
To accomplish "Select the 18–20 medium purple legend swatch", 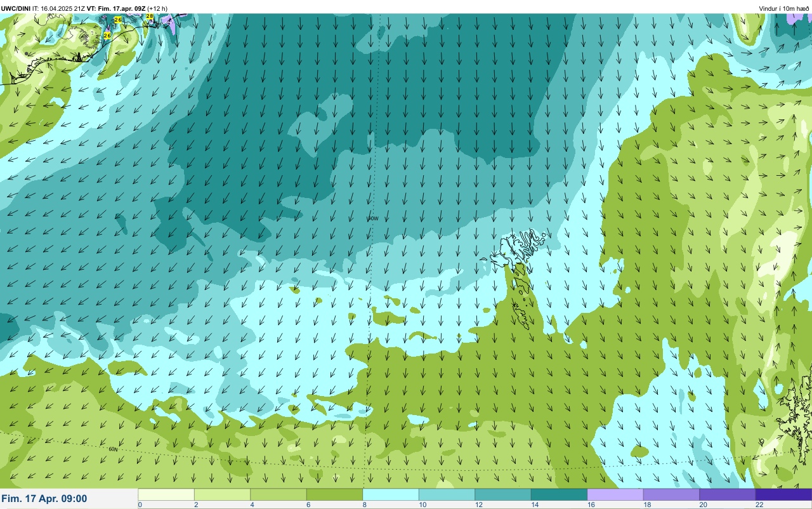I will 671,494.
